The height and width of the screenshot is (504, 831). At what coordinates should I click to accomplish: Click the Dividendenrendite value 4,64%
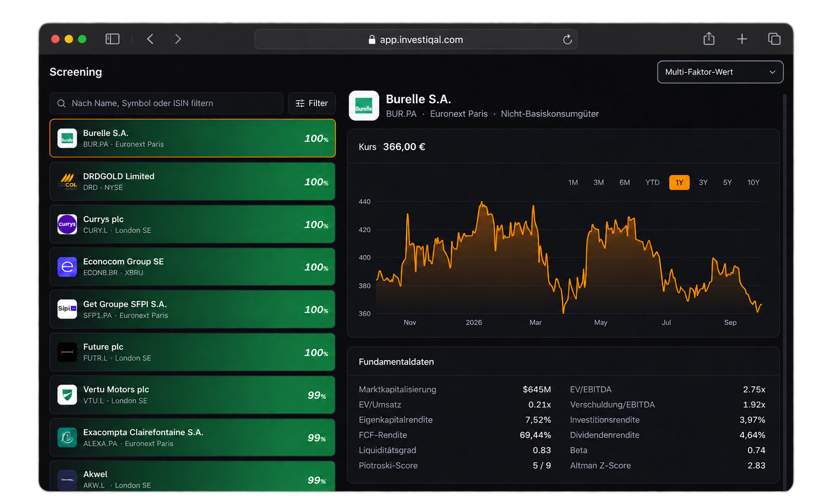coord(753,435)
